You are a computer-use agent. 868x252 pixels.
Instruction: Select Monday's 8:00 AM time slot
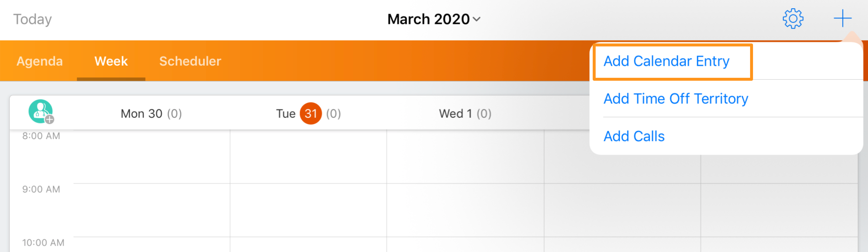point(151,157)
